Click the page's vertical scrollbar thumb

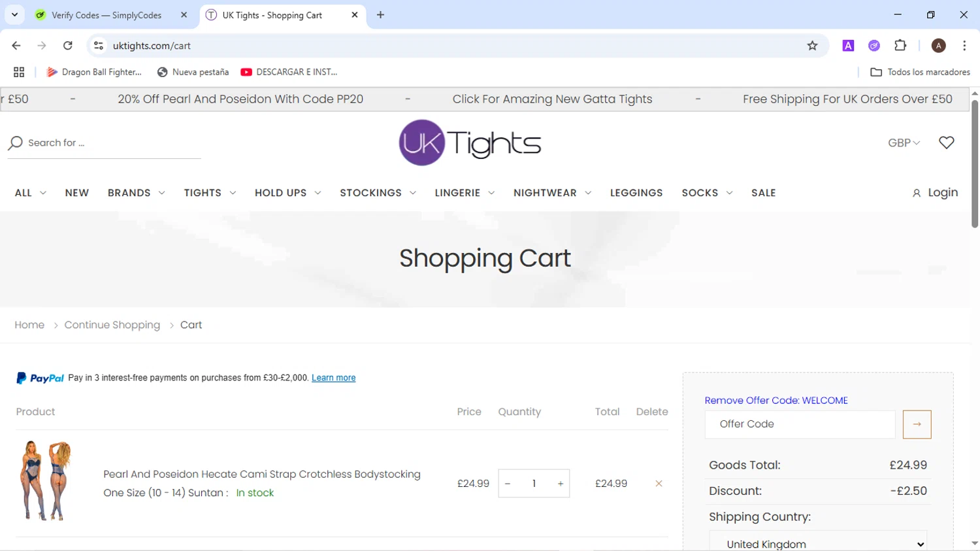[975, 163]
